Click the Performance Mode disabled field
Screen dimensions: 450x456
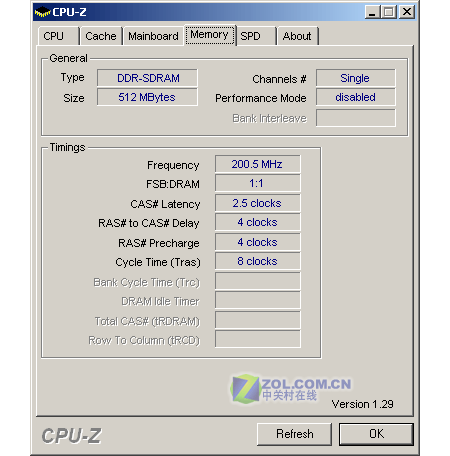point(356,97)
